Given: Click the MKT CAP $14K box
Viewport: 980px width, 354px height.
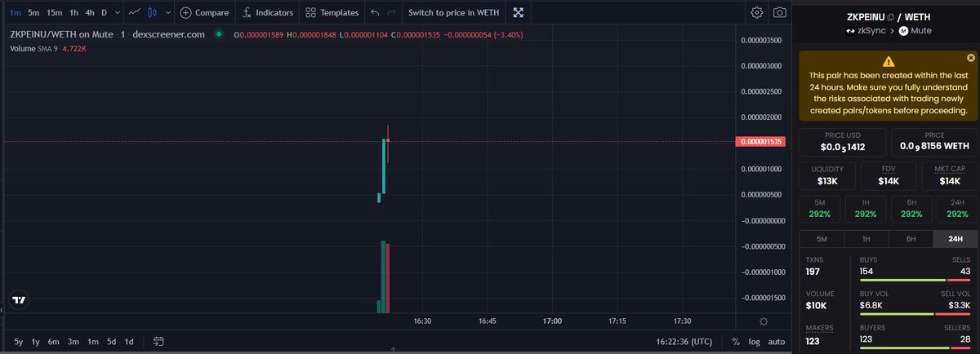Looking at the screenshot, I should pyautogui.click(x=949, y=175).
